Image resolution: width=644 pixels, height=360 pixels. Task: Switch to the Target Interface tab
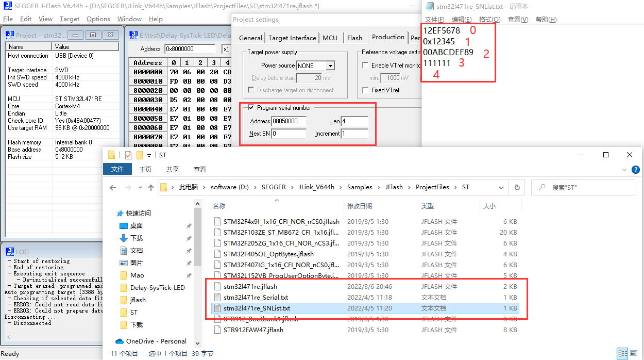(x=292, y=38)
